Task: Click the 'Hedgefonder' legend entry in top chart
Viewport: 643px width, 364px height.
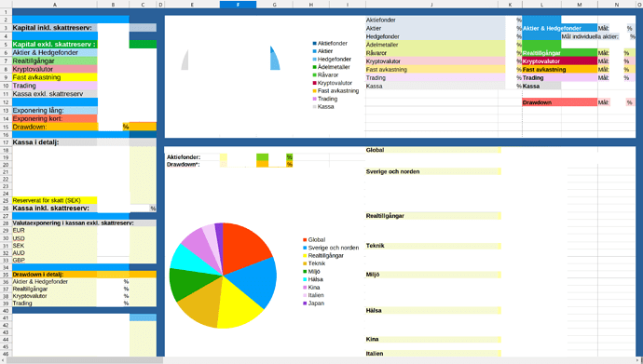Action: 332,59
